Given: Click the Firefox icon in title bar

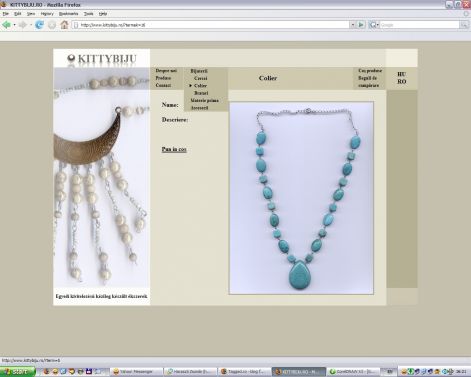Looking at the screenshot, I should click(4, 5).
